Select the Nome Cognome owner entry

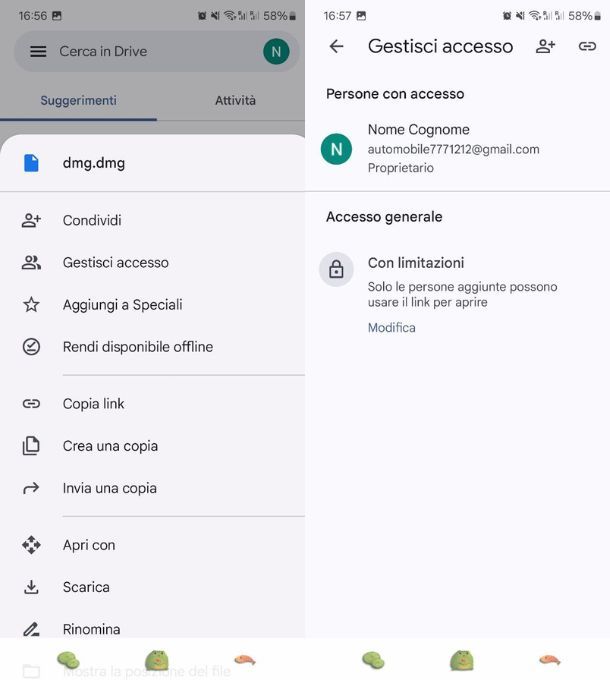pos(457,148)
